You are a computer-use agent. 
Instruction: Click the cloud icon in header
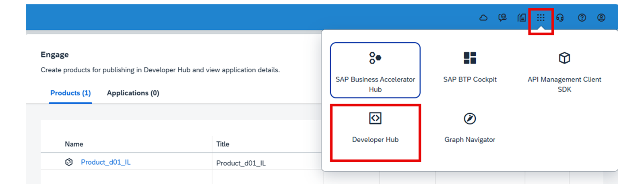point(483,18)
